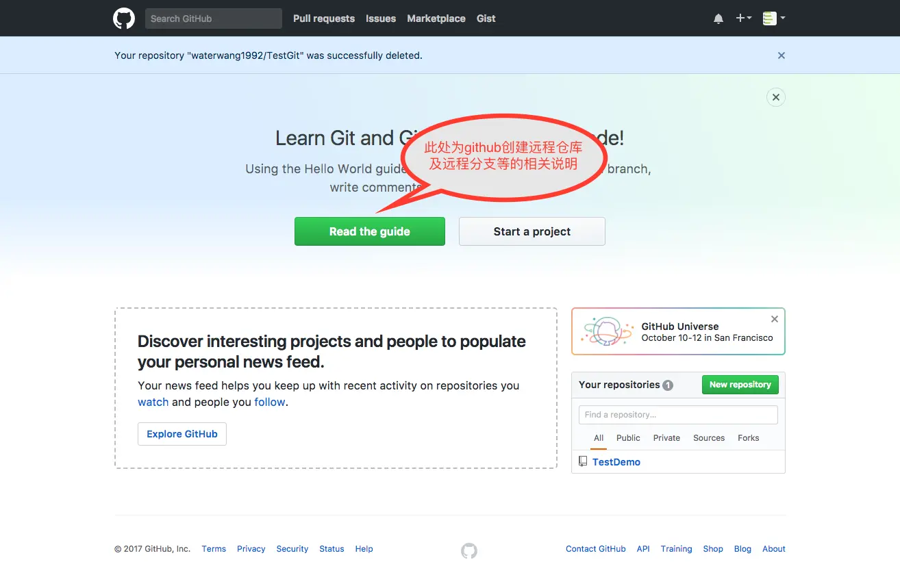Open Marketplace from the header
The image size is (900, 588).
(436, 18)
